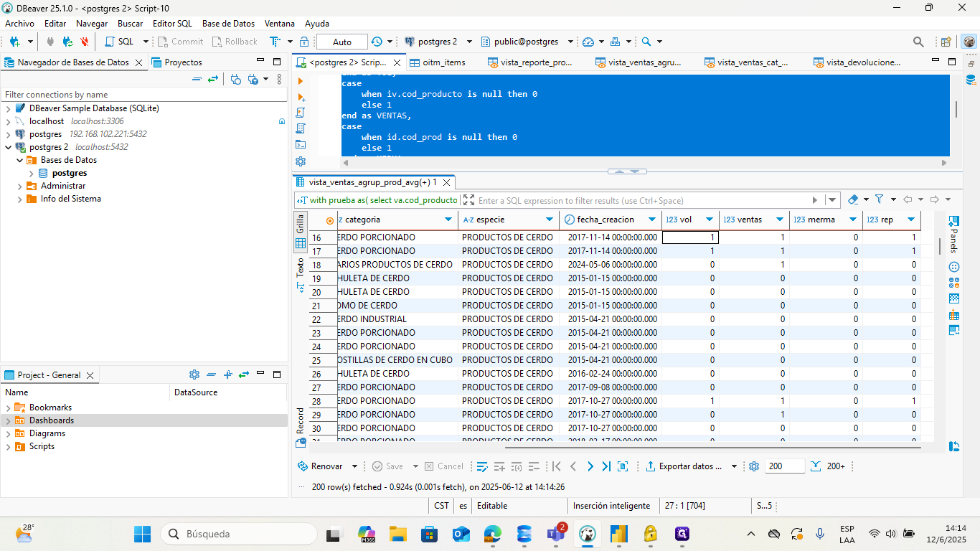Image resolution: width=980 pixels, height=551 pixels.
Task: Click the erase filter eraser icon
Action: point(853,199)
